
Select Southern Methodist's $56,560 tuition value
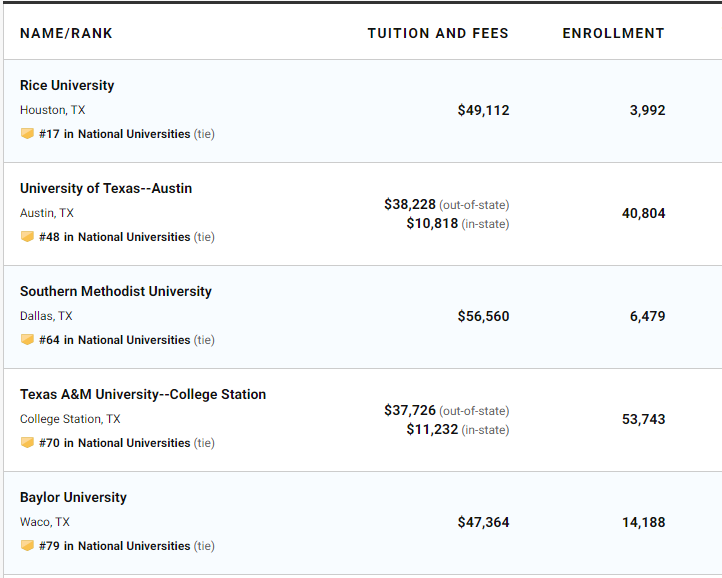(483, 316)
